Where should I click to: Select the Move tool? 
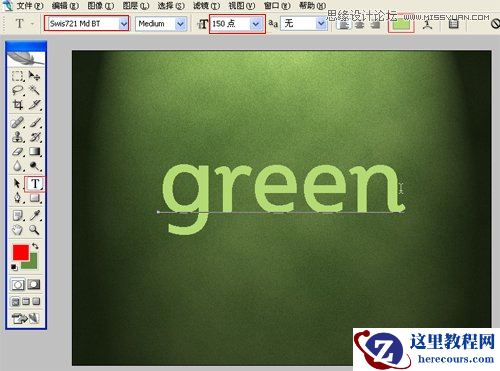(x=34, y=76)
